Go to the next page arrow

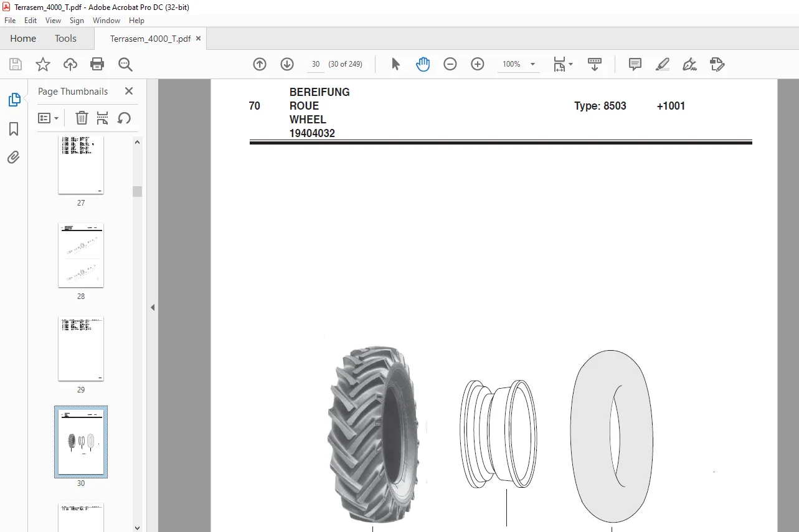coord(287,64)
